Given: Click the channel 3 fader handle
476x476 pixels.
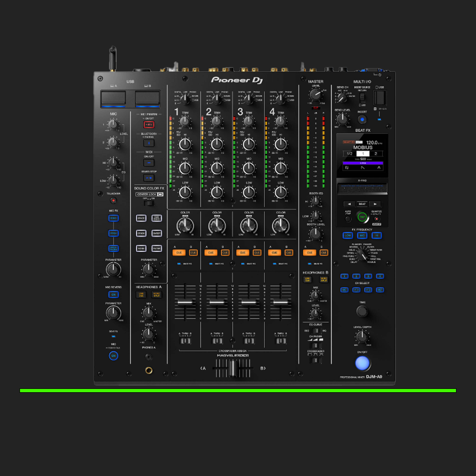Looking at the screenshot, I should [x=248, y=302].
